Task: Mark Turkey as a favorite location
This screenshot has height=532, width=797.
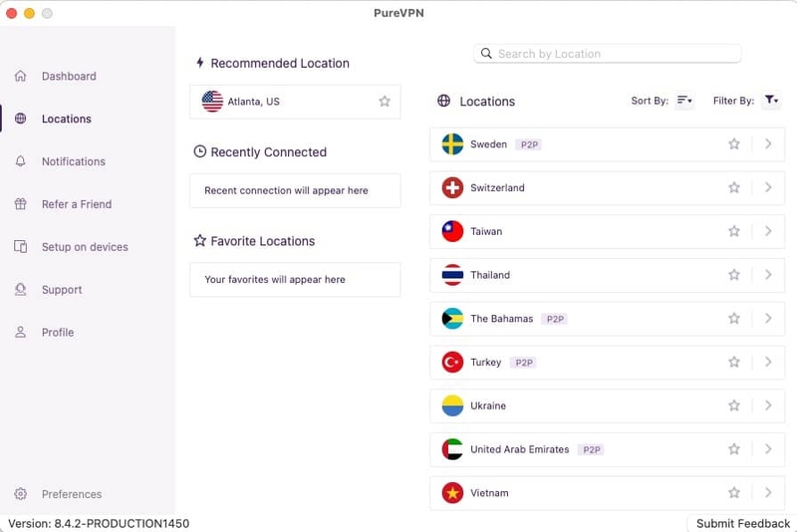Action: tap(733, 362)
